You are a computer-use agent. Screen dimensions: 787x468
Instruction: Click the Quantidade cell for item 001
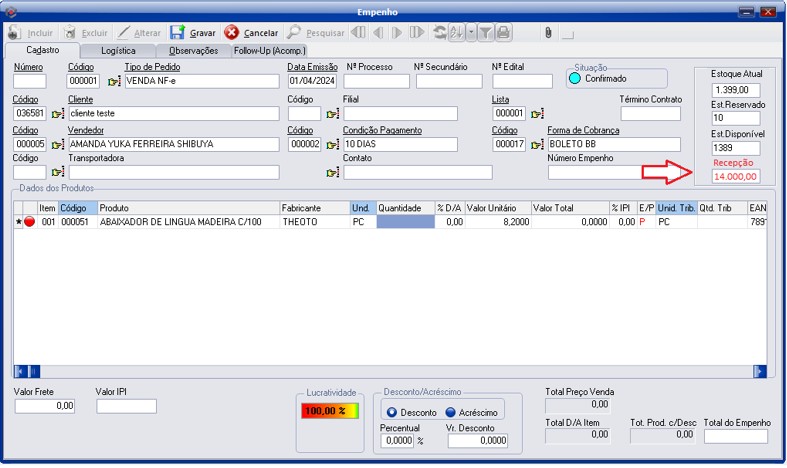pos(405,222)
